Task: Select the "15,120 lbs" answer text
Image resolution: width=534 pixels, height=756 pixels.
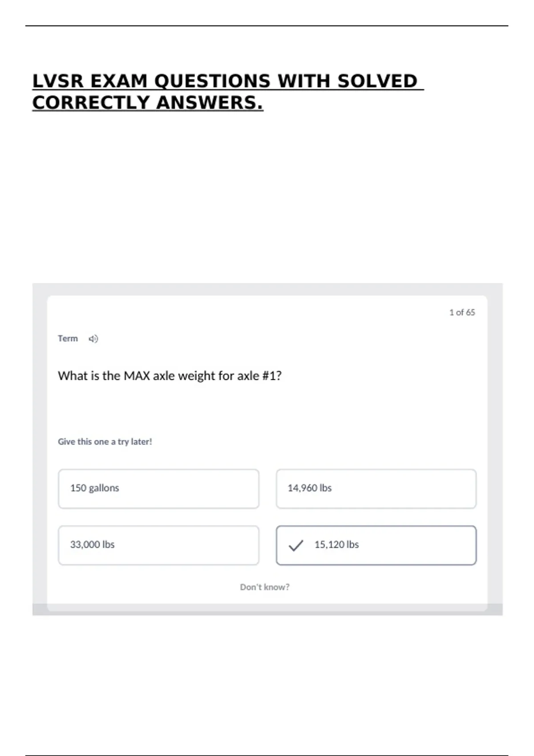Action: (336, 545)
